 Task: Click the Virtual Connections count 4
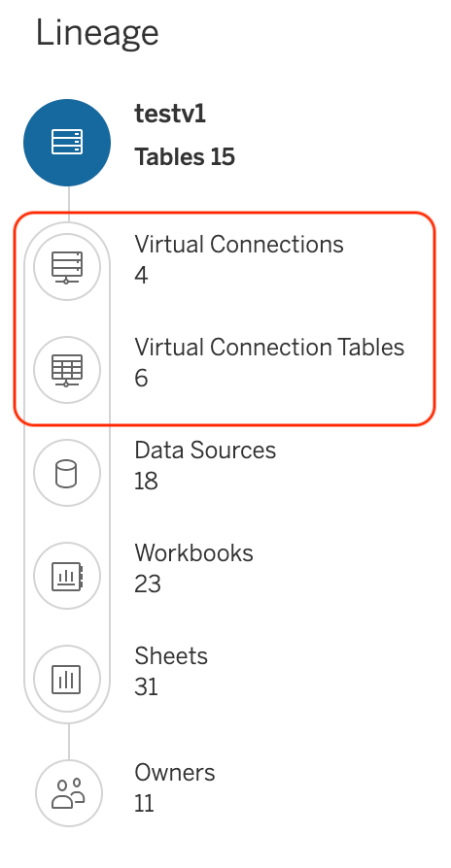[141, 275]
